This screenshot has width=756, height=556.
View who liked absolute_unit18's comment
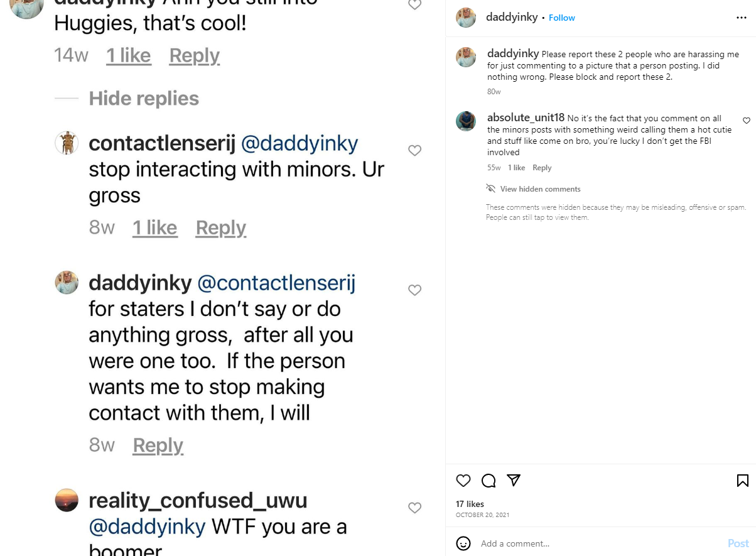(516, 168)
